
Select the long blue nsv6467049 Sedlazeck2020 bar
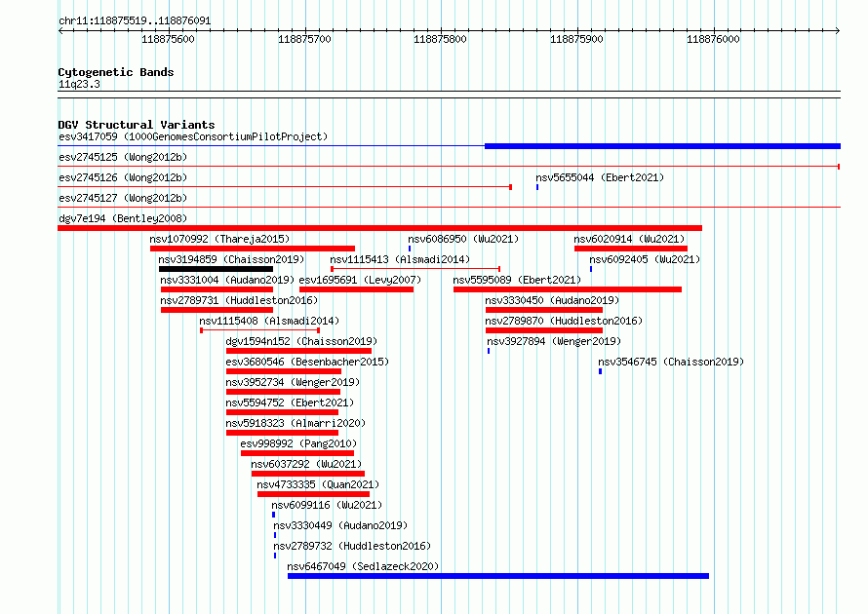tap(498, 576)
